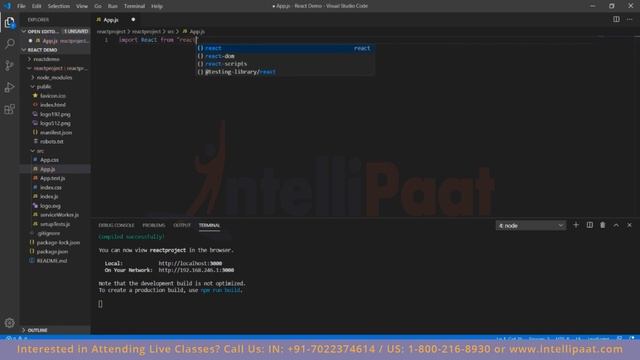Close the terminal panel

coord(629,225)
